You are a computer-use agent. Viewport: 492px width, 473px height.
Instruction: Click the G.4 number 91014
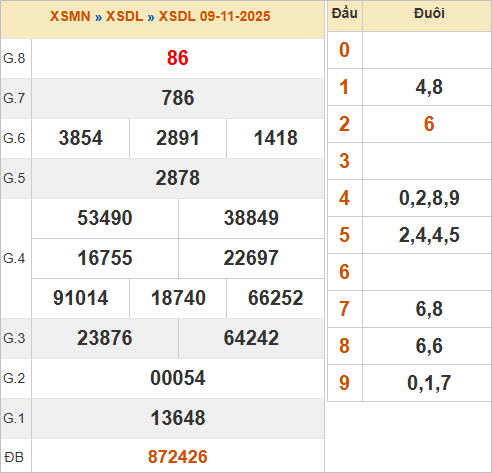[81, 298]
